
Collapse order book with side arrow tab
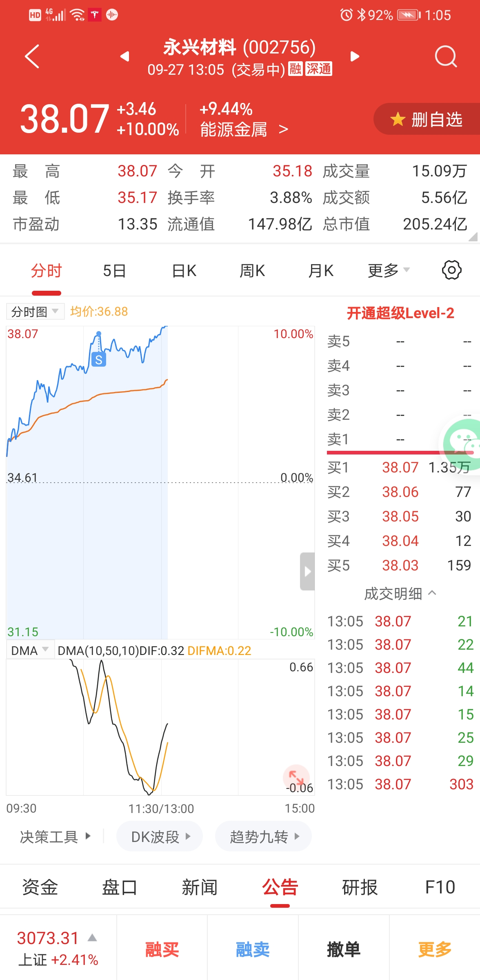pos(307,571)
